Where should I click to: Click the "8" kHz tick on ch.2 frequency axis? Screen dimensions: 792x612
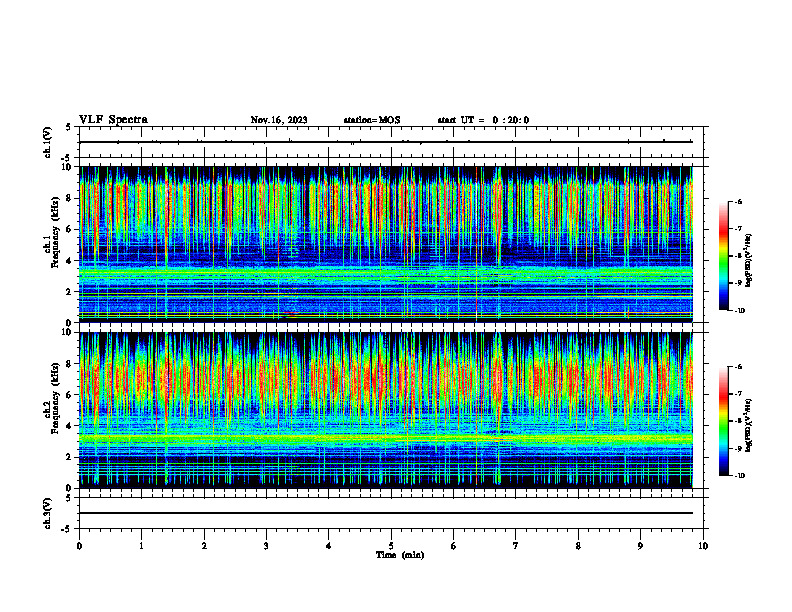70,364
